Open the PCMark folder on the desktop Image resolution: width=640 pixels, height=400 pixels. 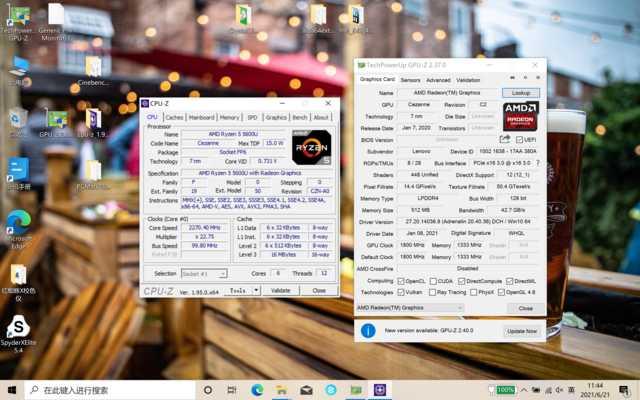93,175
